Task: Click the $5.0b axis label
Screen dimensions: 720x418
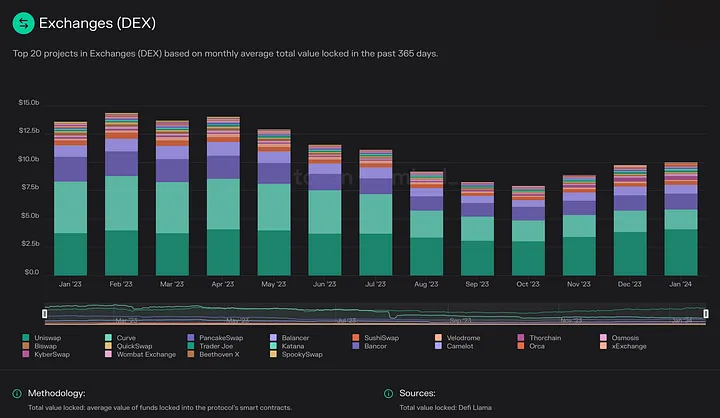Action: pyautogui.click(x=30, y=215)
